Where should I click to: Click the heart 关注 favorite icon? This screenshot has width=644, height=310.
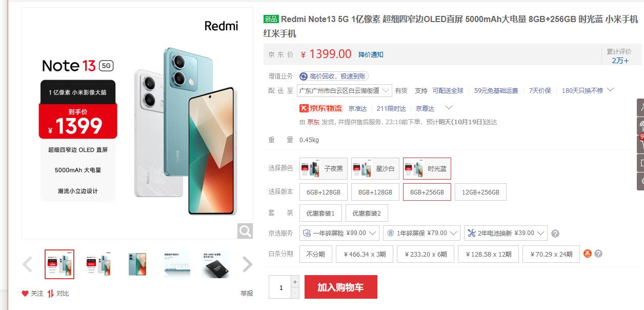[x=25, y=294]
